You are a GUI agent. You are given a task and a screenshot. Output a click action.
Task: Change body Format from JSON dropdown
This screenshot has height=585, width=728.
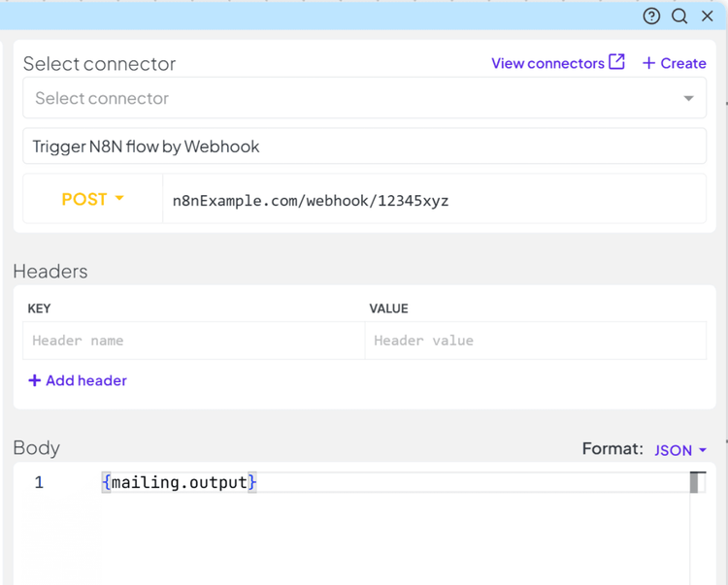(680, 449)
